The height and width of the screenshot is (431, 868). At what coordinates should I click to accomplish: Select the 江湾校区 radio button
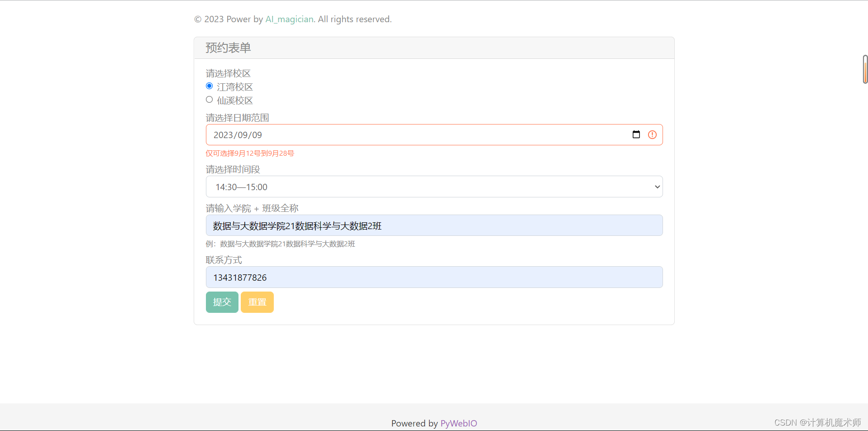tap(209, 86)
